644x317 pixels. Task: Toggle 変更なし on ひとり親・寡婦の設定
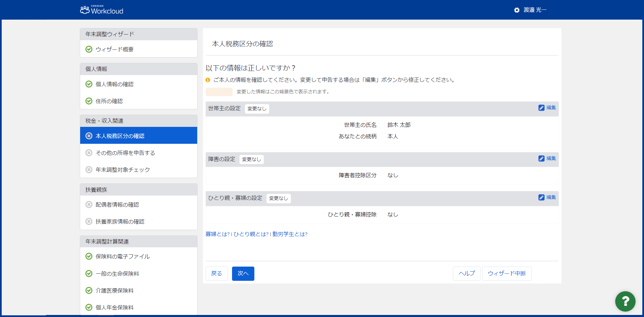[x=278, y=198]
